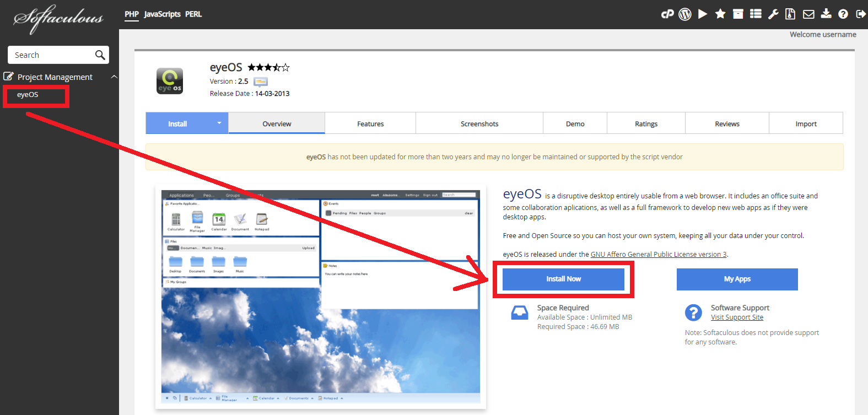Click the changelog icon beside Version 2.5
Screen dimensions: 868x415
coord(261,82)
